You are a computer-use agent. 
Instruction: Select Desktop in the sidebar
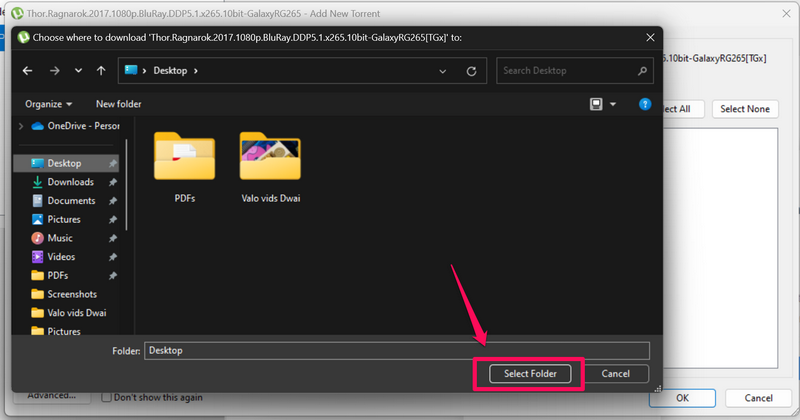66,163
